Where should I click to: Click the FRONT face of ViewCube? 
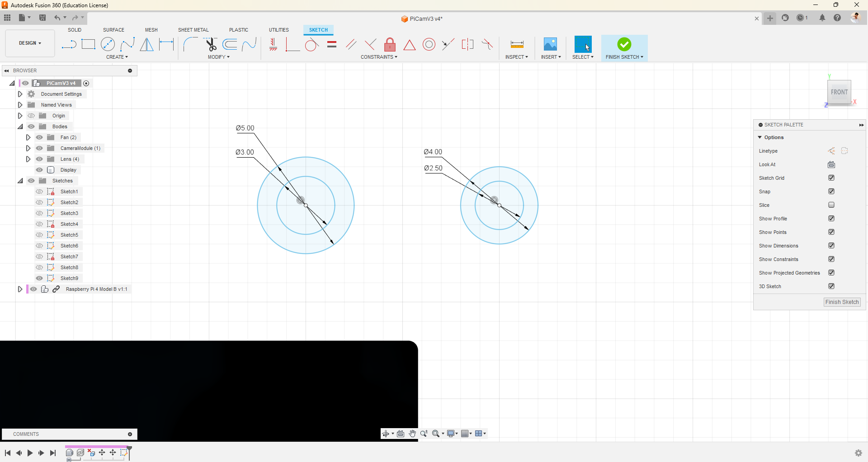(839, 92)
